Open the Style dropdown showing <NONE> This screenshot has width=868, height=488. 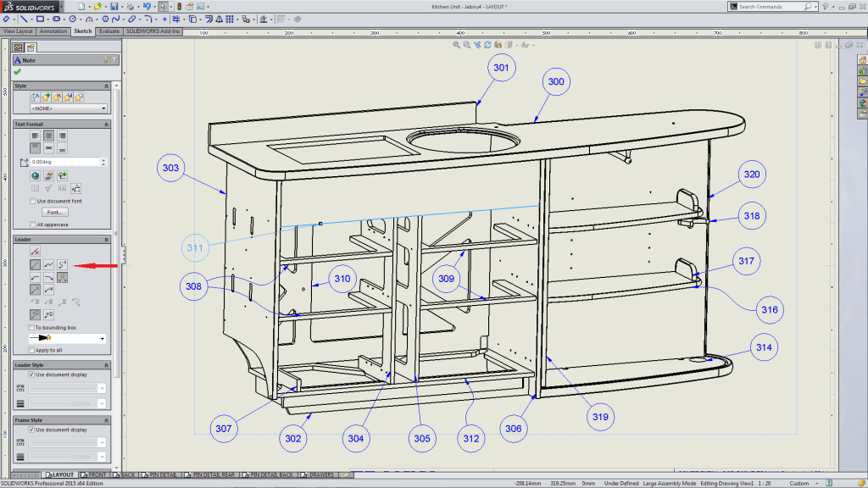pyautogui.click(x=68, y=108)
